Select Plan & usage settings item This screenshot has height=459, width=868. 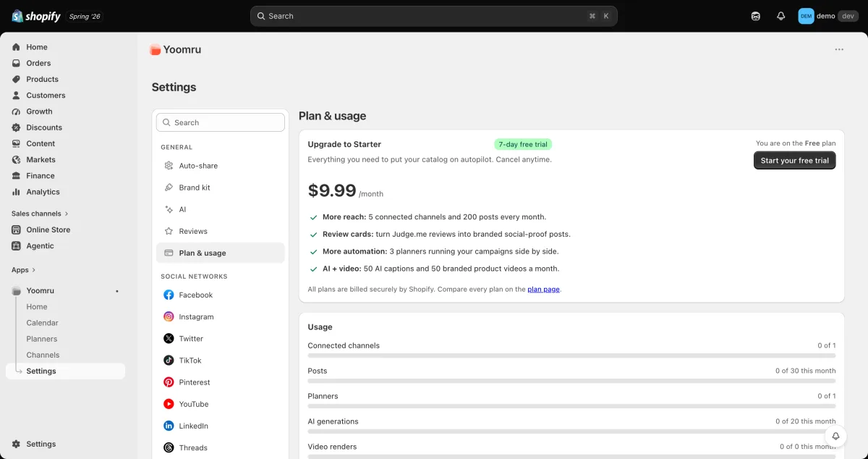(x=221, y=253)
